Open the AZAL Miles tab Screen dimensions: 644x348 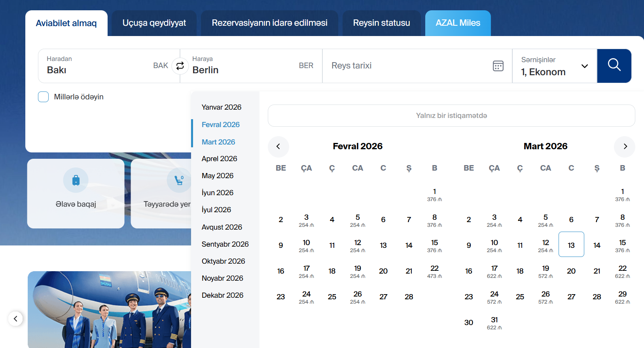coord(458,23)
